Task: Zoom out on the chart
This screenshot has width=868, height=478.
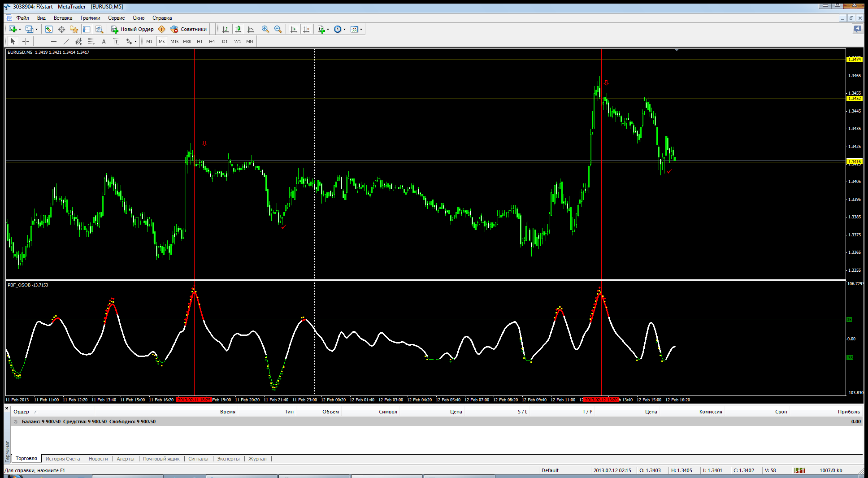Action: (278, 29)
